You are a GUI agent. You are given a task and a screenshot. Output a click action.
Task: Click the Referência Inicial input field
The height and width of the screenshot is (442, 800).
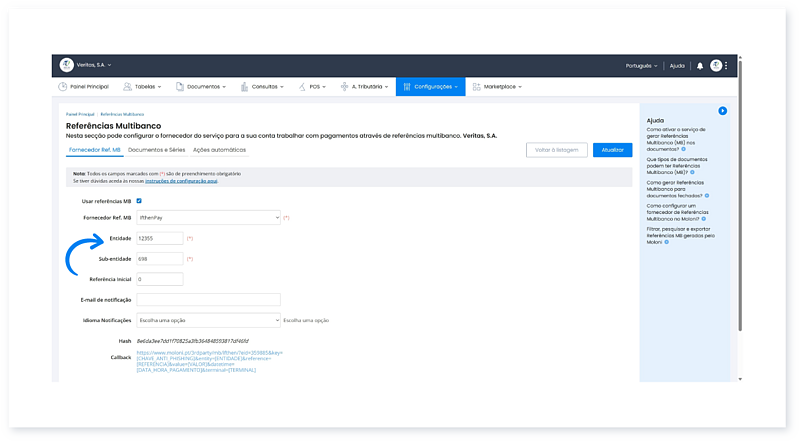click(x=160, y=279)
